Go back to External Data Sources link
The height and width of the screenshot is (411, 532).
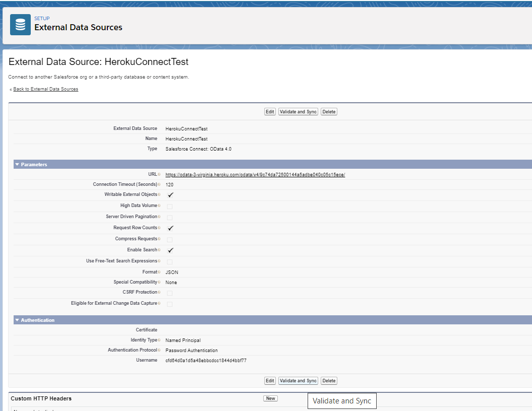pyautogui.click(x=45, y=89)
